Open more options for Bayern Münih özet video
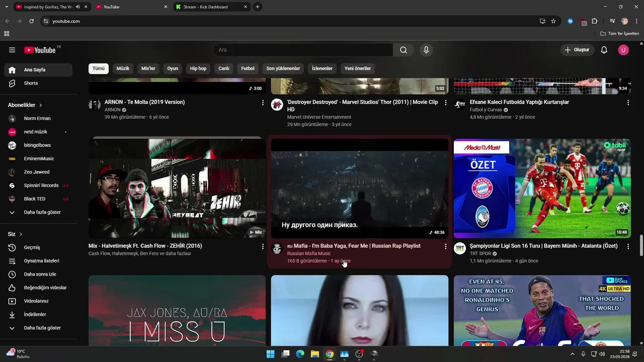Image resolution: width=644 pixels, height=362 pixels. click(628, 246)
